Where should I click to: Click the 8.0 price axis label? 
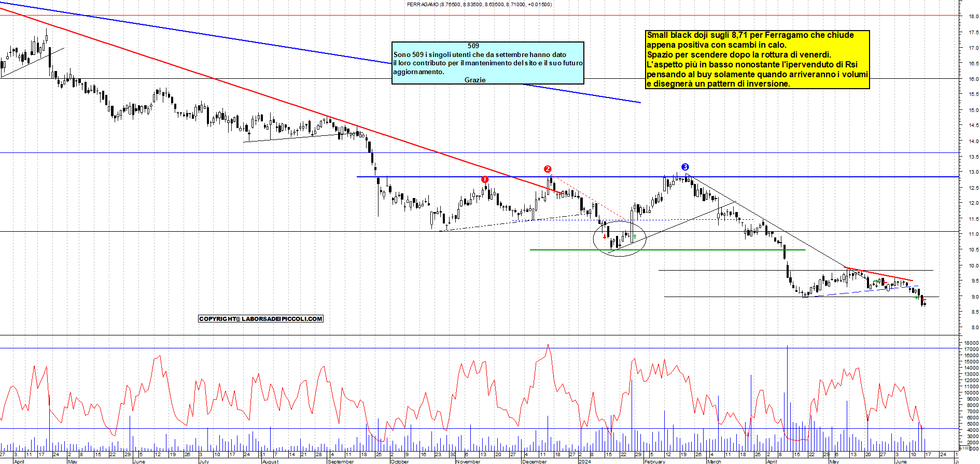974,328
